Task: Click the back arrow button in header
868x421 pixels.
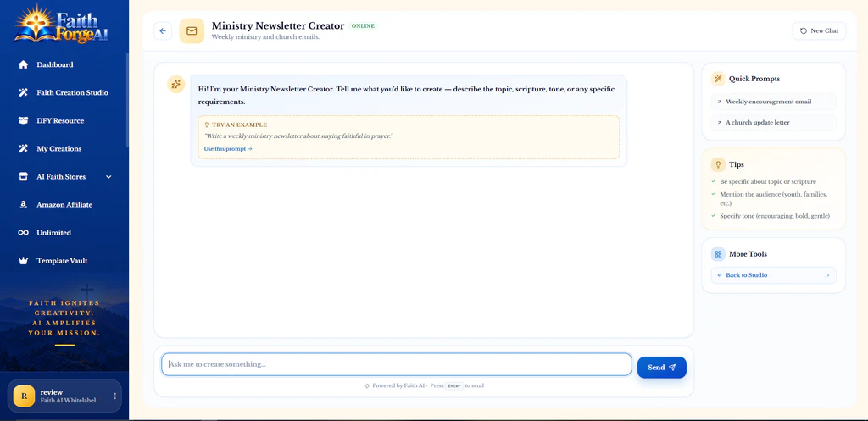Action: [163, 31]
